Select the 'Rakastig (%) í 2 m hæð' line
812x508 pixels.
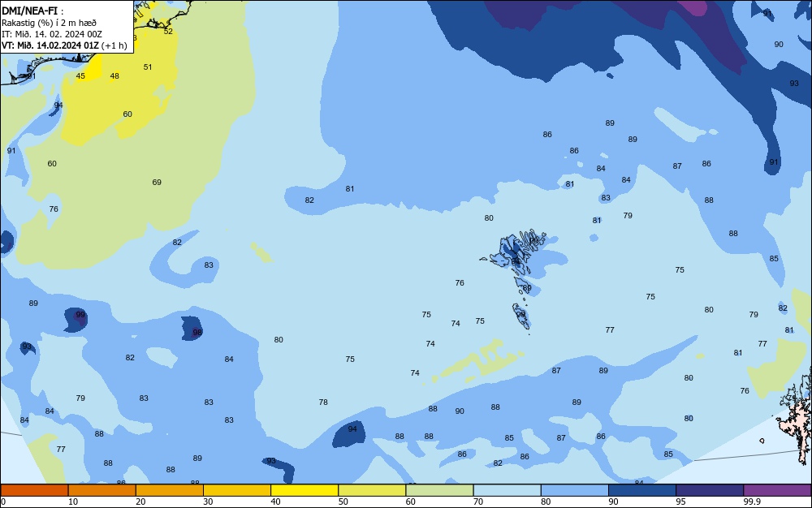50,23
